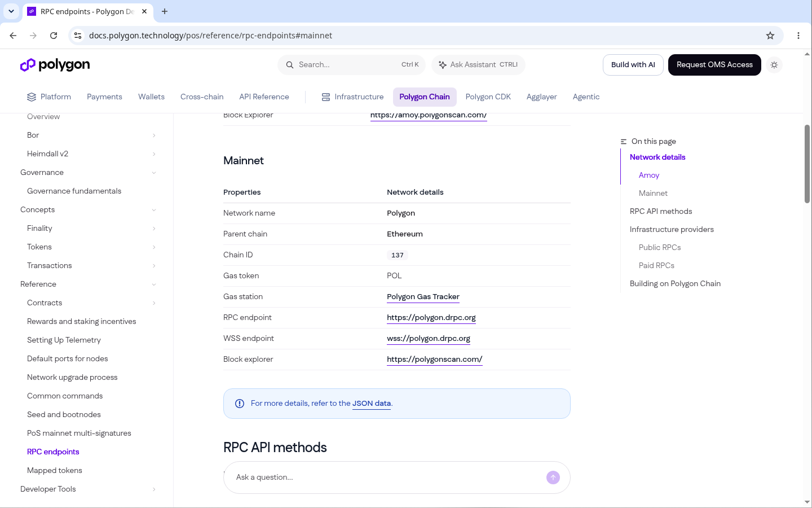Image resolution: width=812 pixels, height=508 pixels.
Task: Click the Infrastructure server icon
Action: pyautogui.click(x=326, y=97)
